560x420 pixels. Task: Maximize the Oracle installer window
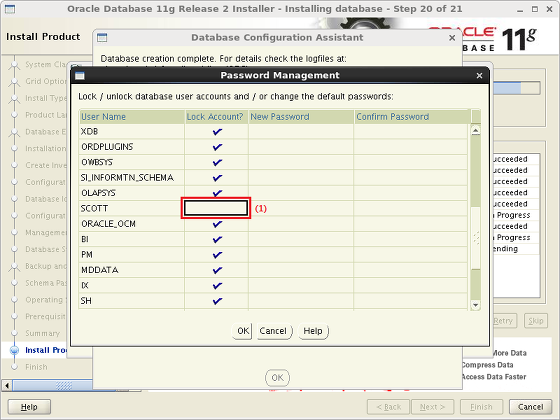pos(535,9)
